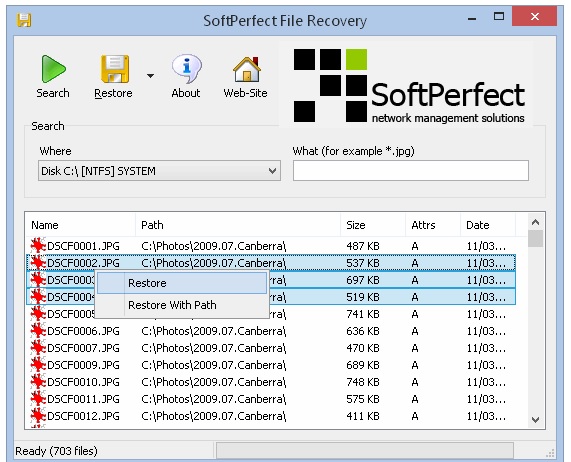
Task: Click the deleted-file icon next to DSCF0006.JPG
Action: pos(38,331)
